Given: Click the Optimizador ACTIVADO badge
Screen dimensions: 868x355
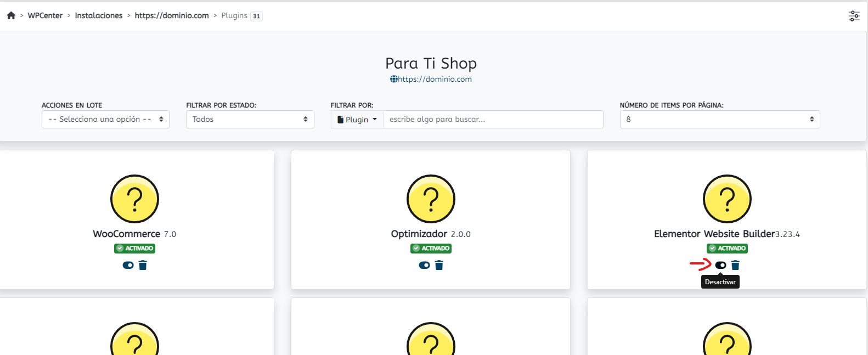Looking at the screenshot, I should [431, 249].
